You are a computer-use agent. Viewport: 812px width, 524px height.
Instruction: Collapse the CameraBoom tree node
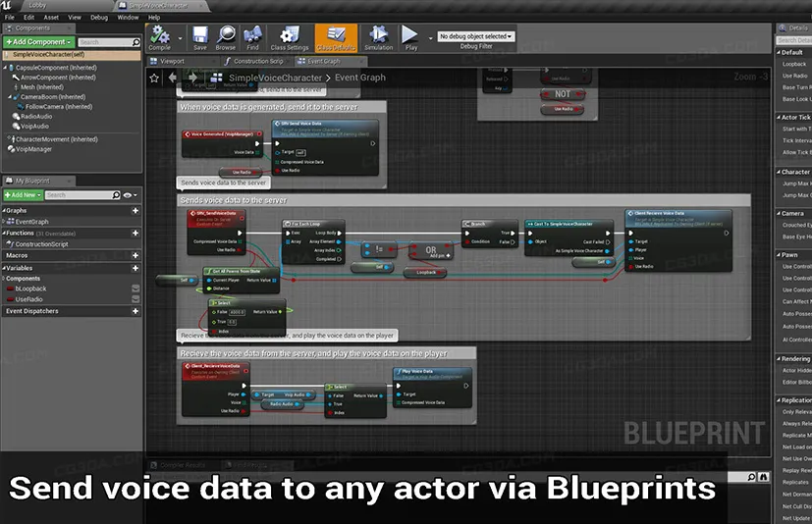[10, 97]
